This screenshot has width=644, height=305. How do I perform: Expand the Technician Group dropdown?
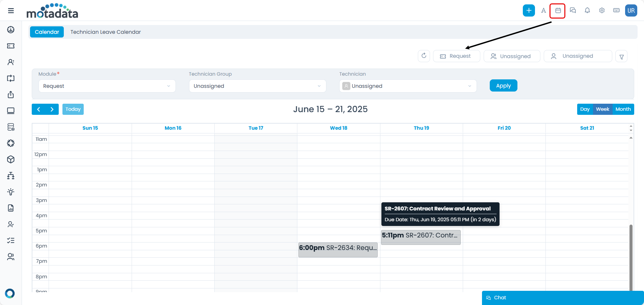[x=257, y=86]
